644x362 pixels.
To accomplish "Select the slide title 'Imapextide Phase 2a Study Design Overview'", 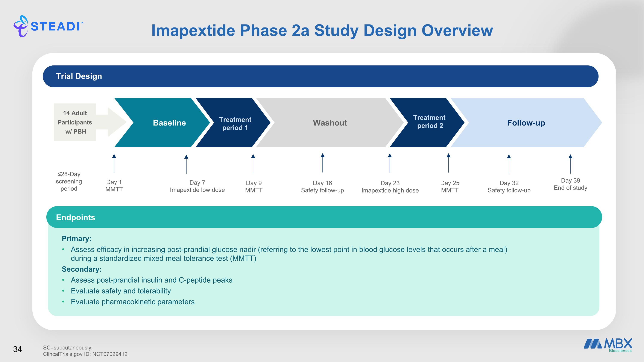I will pyautogui.click(x=322, y=30).
